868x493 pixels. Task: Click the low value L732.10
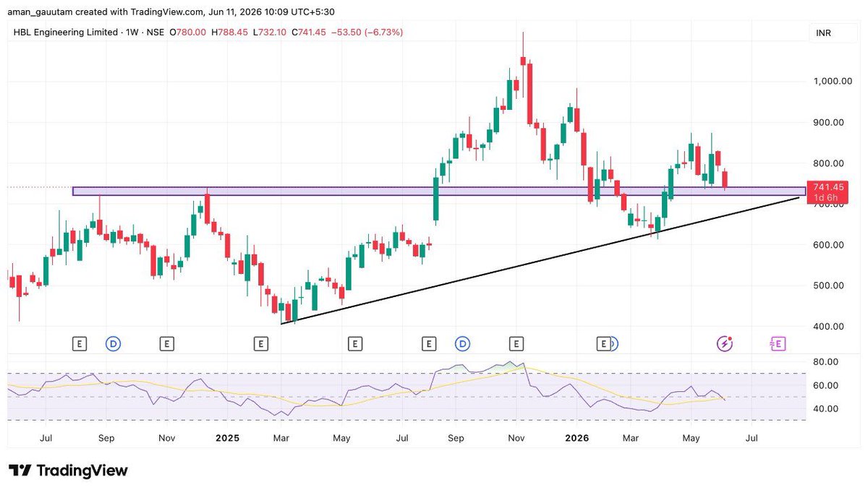[271, 33]
